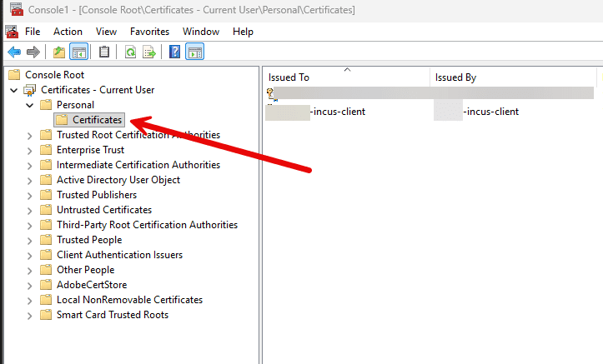603x364 pixels.
Task: Select Third-Party Root Certification Authorities label
Action: [x=148, y=225]
